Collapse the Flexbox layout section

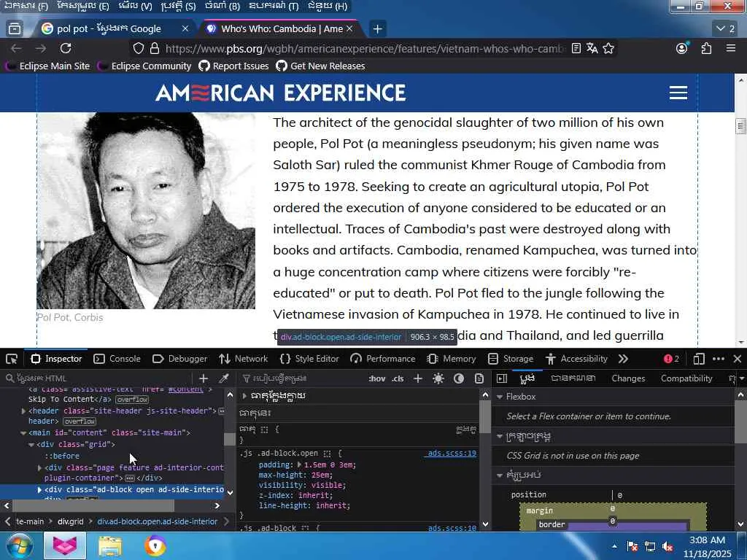click(x=500, y=397)
